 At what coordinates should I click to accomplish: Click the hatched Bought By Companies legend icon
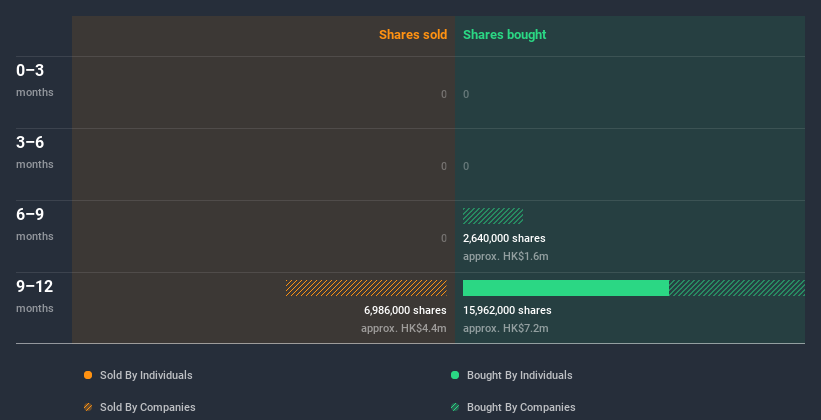pos(455,407)
